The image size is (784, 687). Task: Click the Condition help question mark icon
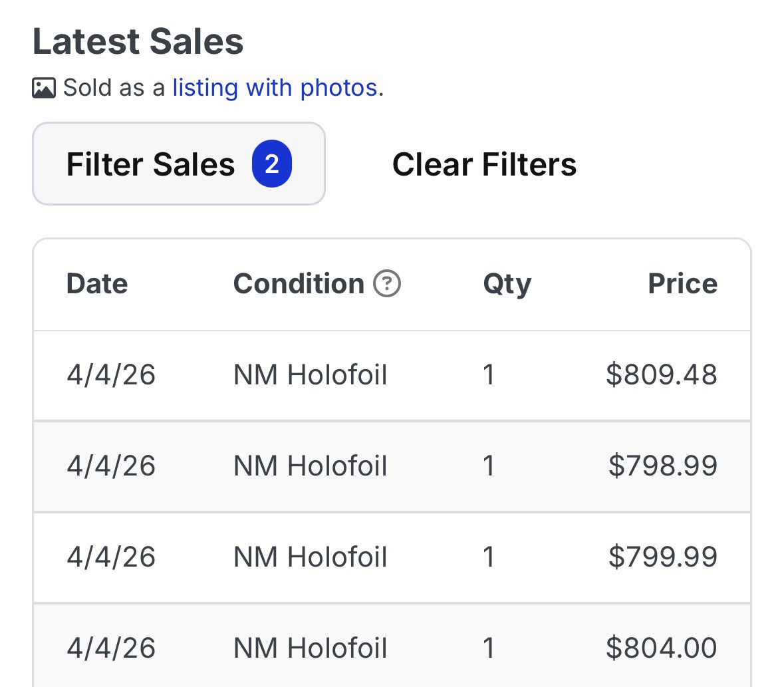[387, 284]
